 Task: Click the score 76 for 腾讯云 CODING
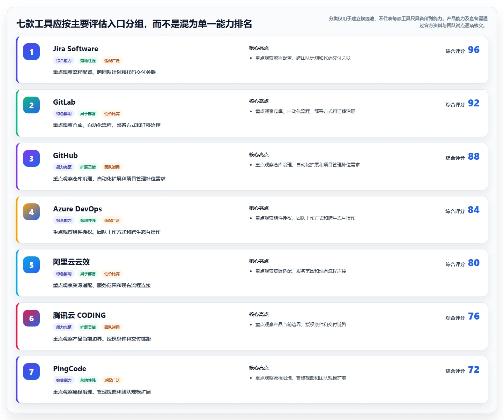pyautogui.click(x=474, y=316)
